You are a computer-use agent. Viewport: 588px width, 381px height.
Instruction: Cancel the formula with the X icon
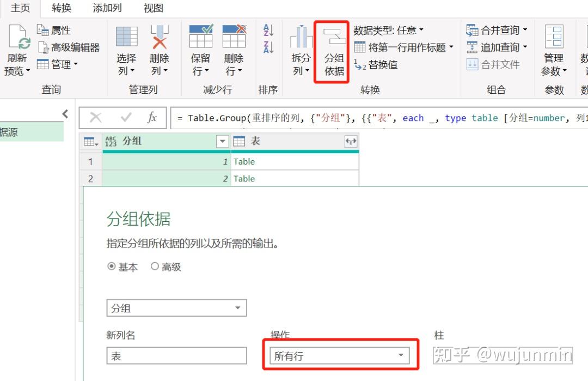click(96, 118)
